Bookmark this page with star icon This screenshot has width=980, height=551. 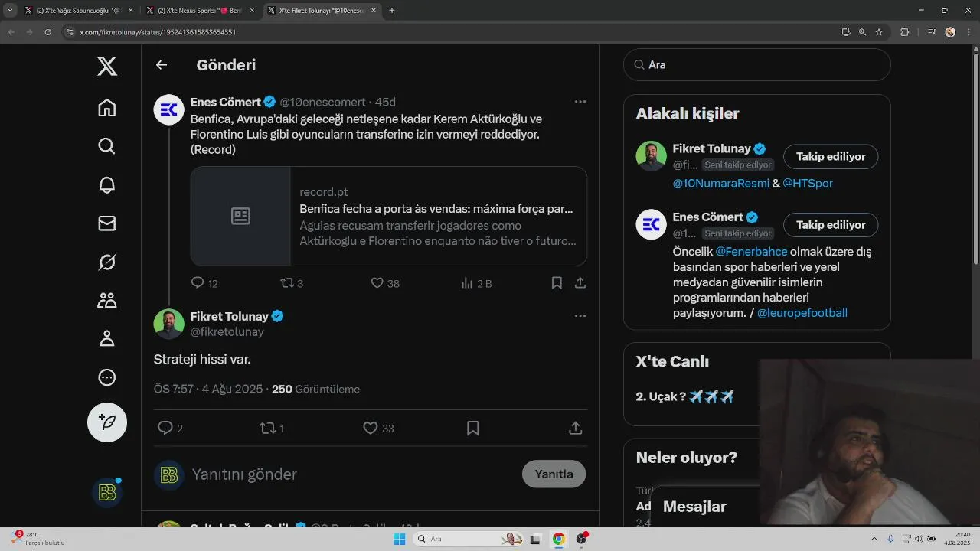(879, 32)
